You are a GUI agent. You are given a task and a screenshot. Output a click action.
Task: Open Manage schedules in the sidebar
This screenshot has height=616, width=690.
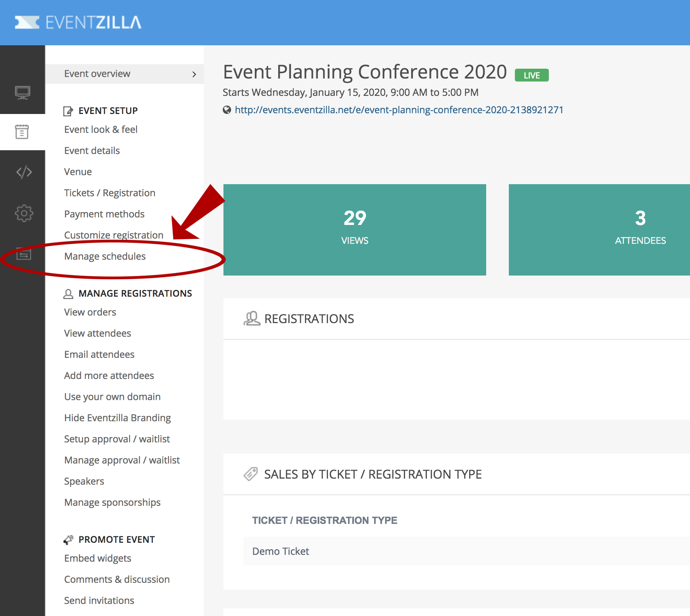click(105, 256)
